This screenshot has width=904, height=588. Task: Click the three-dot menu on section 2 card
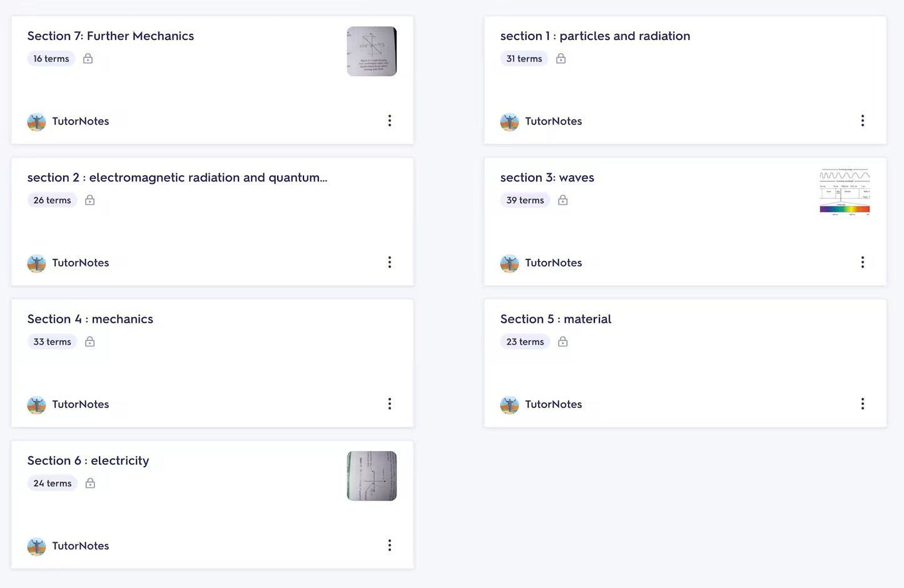pos(389,262)
